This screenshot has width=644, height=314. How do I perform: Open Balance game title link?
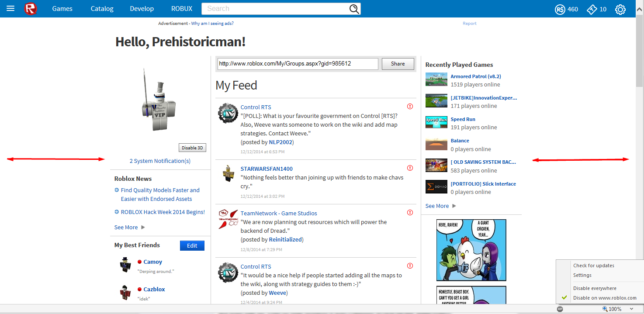pyautogui.click(x=460, y=141)
